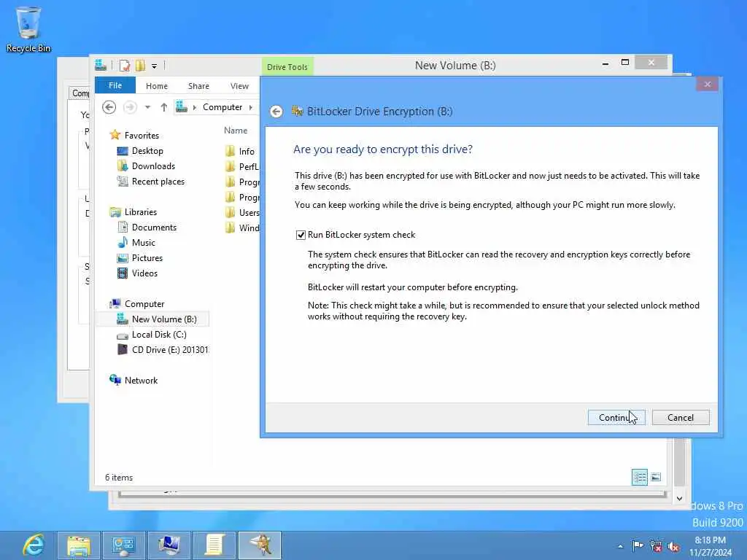Go up one folder level
This screenshot has height=560, width=747.
pos(164,107)
